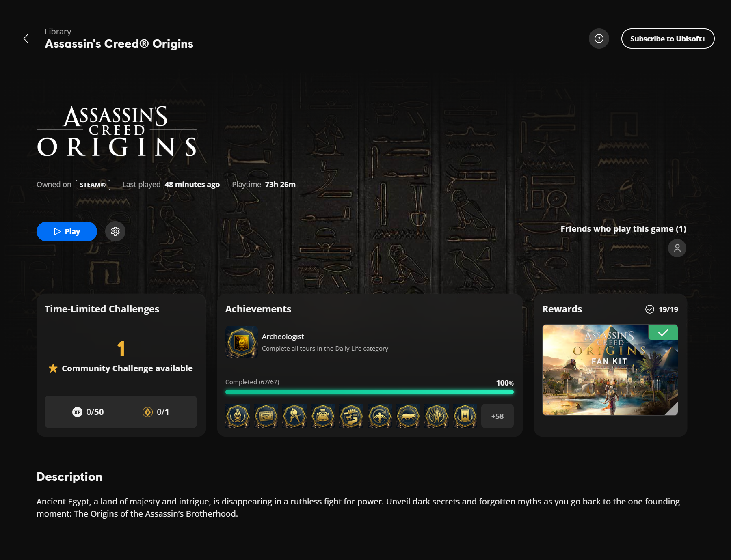View the friend avatar icon
This screenshot has height=560, width=731.
677,248
